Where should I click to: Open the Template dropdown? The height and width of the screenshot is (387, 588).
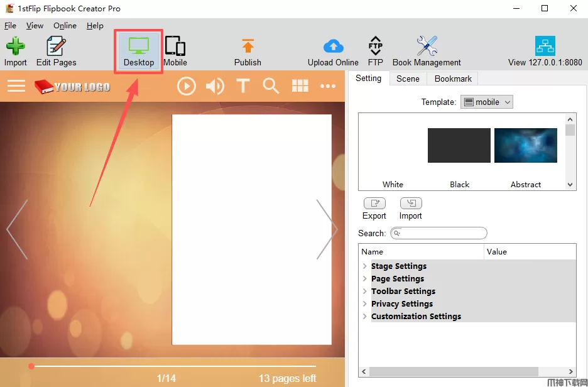coord(487,102)
